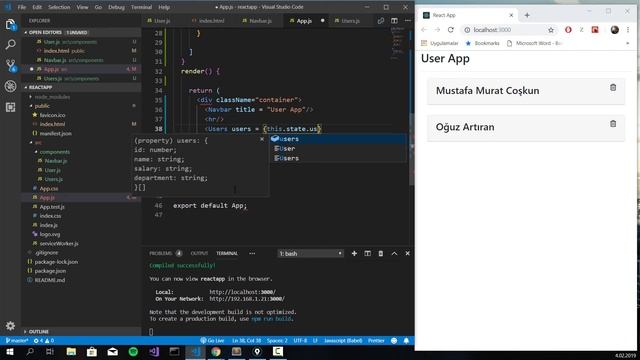Image resolution: width=640 pixels, height=360 pixels.
Task: Expand the node_modules folder
Action: click(x=52, y=97)
